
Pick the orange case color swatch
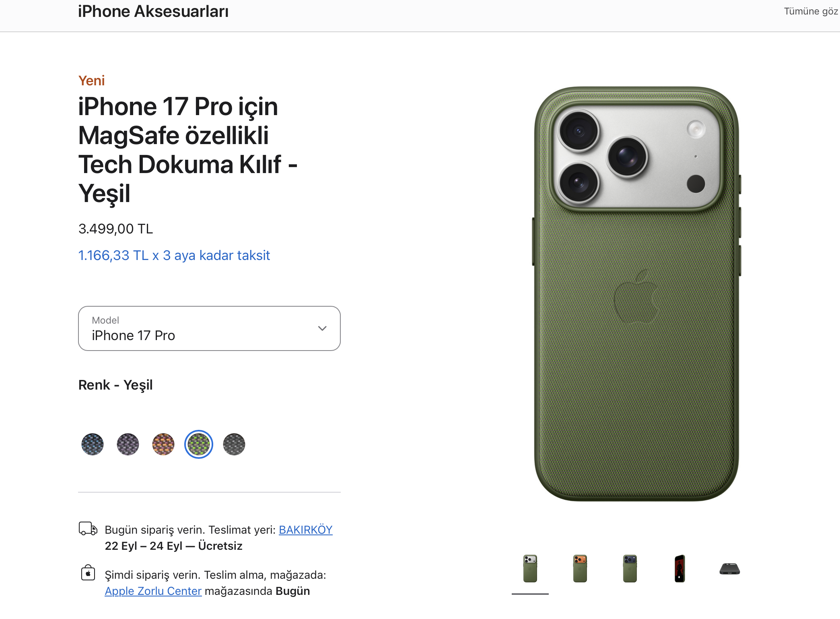(163, 444)
